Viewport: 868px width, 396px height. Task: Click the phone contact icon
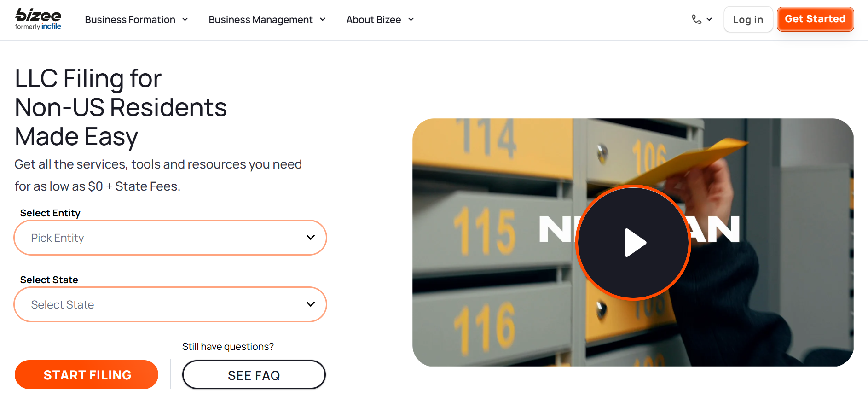(696, 19)
